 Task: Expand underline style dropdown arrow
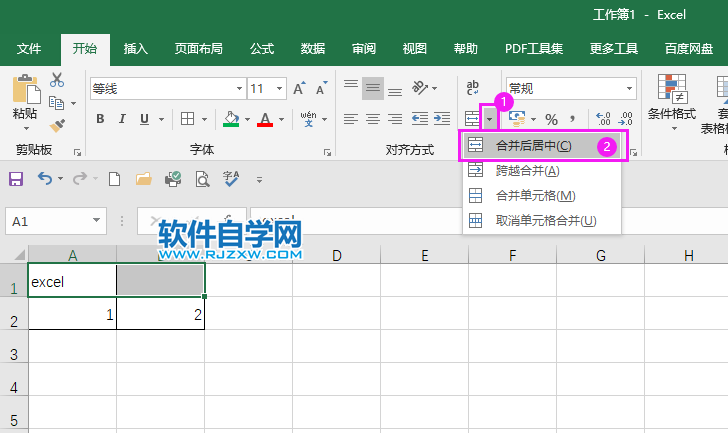pyautogui.click(x=161, y=119)
